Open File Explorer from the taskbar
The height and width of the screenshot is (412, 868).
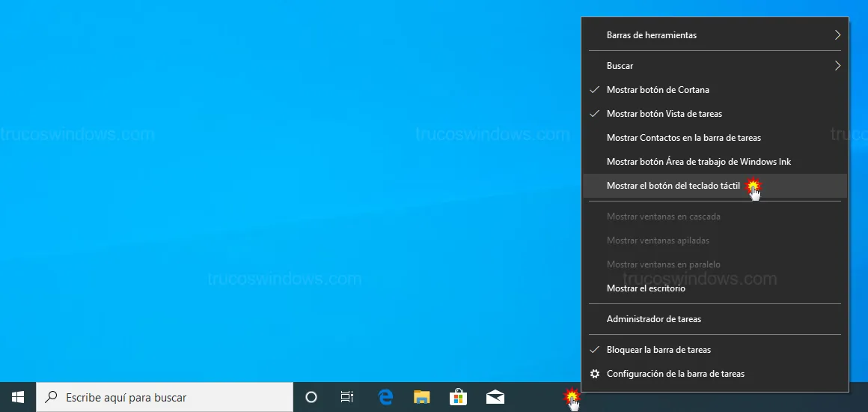tap(422, 397)
